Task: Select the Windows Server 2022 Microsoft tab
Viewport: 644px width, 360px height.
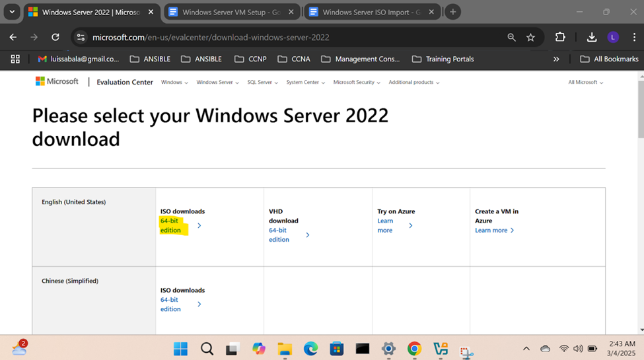Action: (x=91, y=12)
